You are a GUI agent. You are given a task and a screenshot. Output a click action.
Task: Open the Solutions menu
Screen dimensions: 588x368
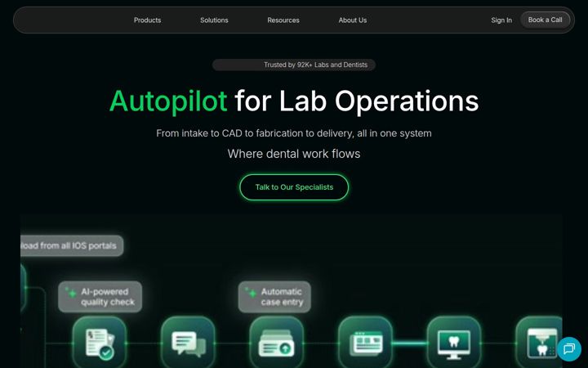[214, 20]
